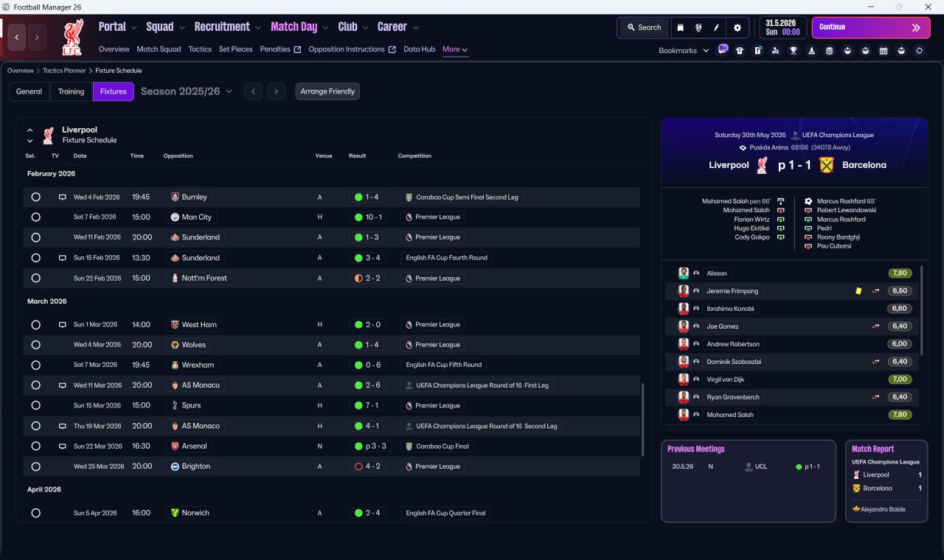Select the radio button for Arsenal fixture
944x560 pixels.
(x=35, y=447)
